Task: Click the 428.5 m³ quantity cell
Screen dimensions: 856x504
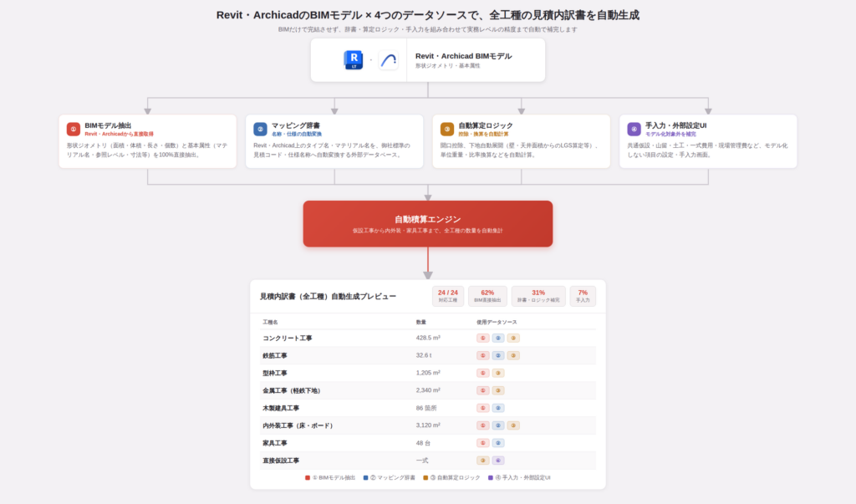Action: 428,338
